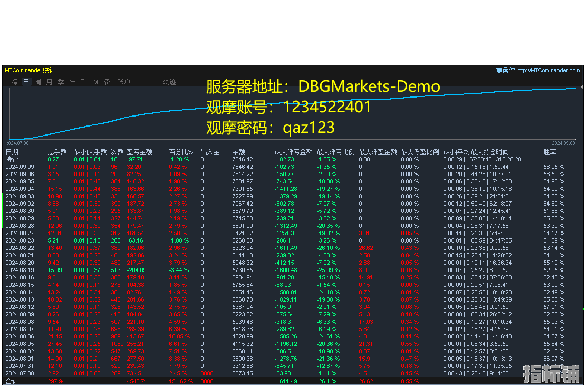Open the 周 weekly statistics tab
Screen dimensions: 588x387
(x=38, y=82)
